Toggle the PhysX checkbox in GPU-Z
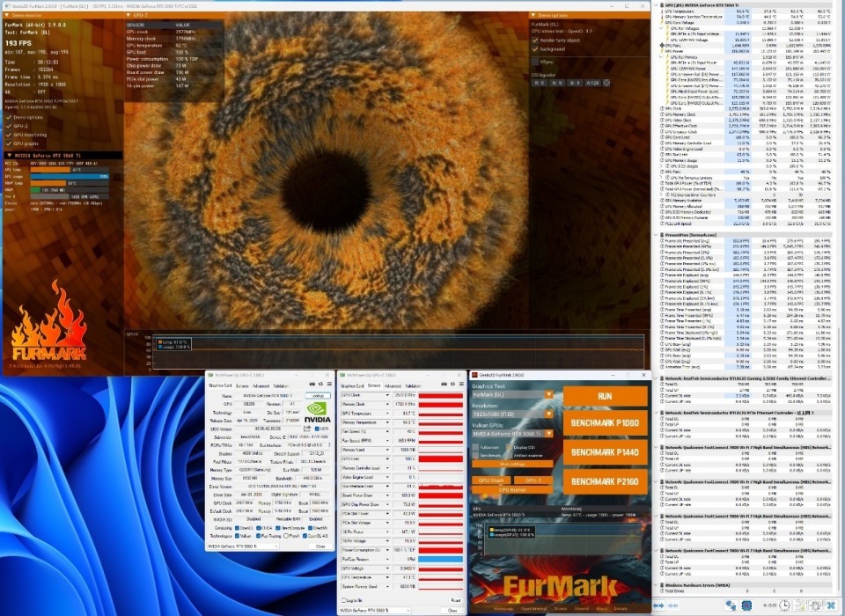This screenshot has width=845, height=616. pyautogui.click(x=286, y=536)
